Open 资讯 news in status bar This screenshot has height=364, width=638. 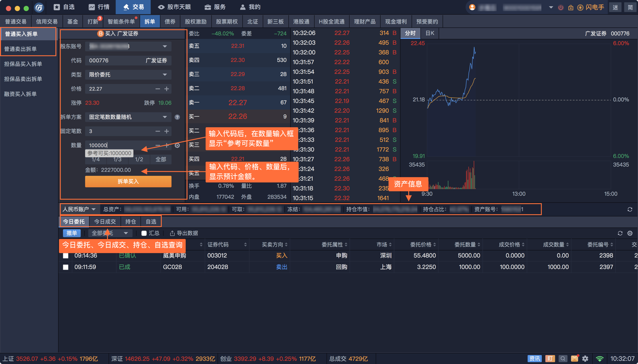[535, 358]
